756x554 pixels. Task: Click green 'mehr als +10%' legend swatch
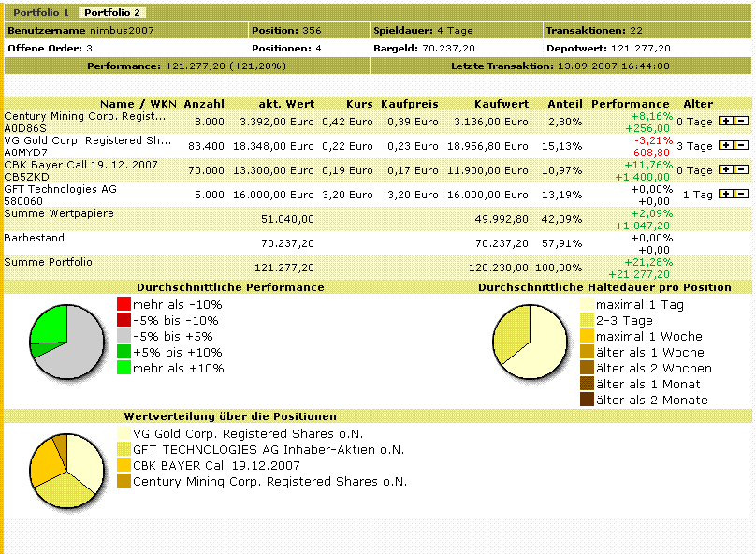click(x=124, y=368)
